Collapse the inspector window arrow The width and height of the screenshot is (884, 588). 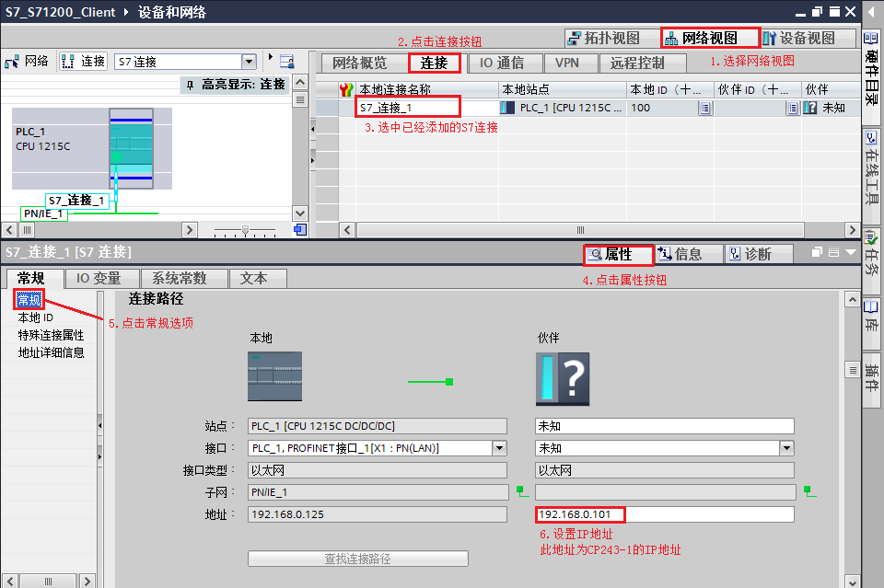tap(851, 252)
